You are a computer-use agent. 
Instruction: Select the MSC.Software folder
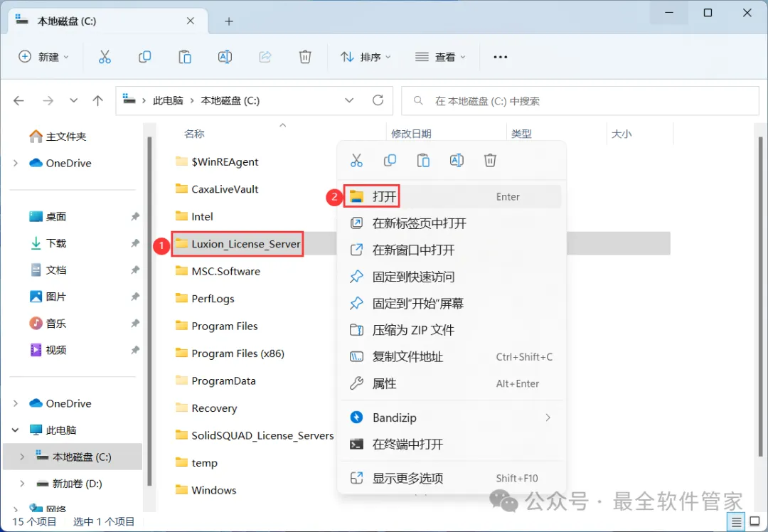click(218, 271)
